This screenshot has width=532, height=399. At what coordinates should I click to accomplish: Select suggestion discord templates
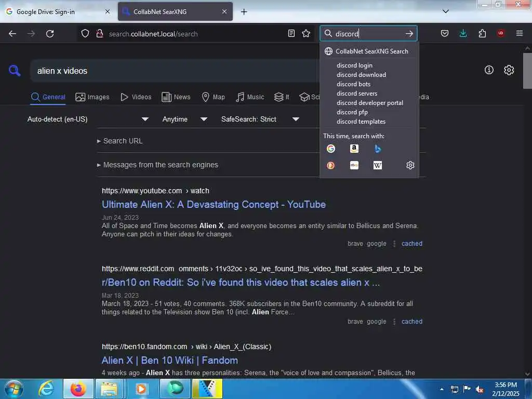pos(361,121)
